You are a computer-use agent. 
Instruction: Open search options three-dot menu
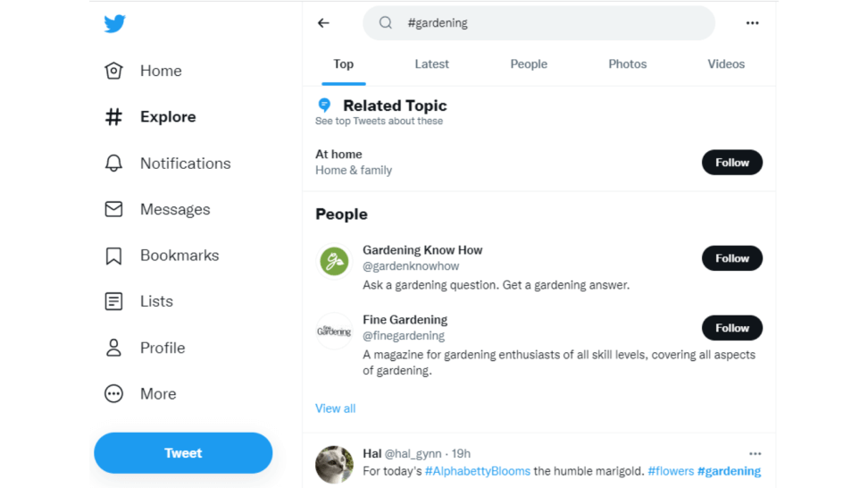coord(752,22)
